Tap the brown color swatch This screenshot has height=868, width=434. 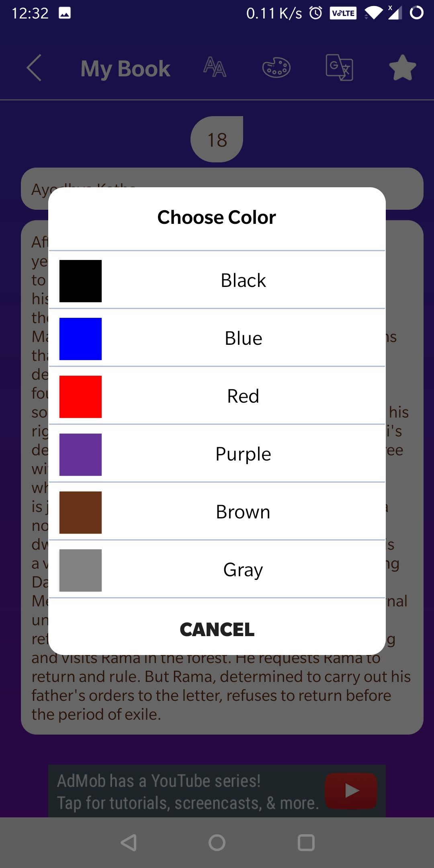click(x=80, y=512)
